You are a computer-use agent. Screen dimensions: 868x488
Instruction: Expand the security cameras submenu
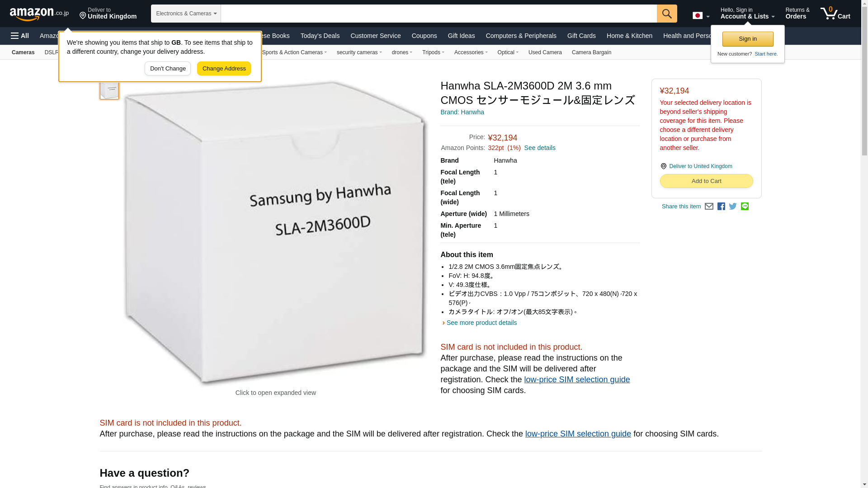tap(359, 52)
